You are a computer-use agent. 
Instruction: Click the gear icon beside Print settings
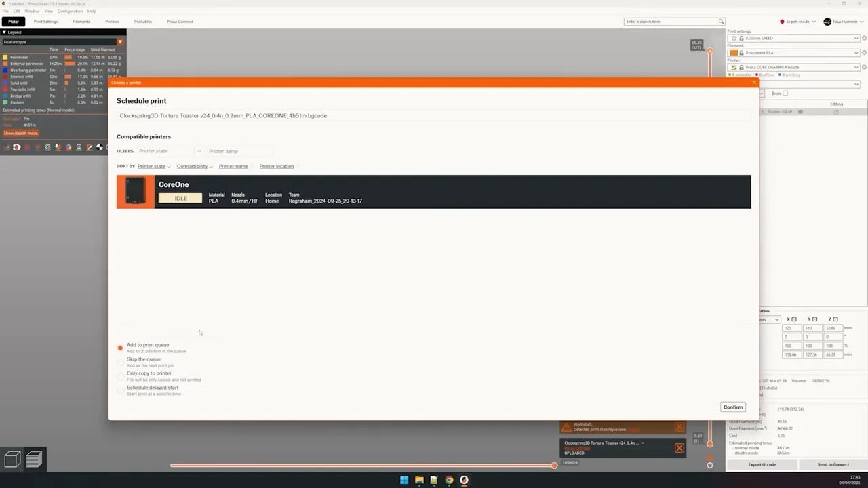[864, 38]
